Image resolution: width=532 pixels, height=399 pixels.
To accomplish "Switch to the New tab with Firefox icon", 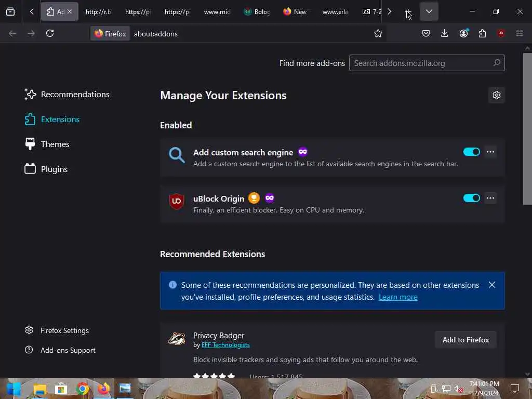I will (x=295, y=11).
